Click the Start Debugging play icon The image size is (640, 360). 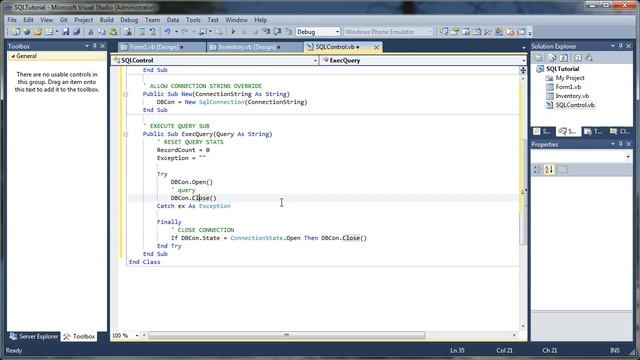(233, 32)
